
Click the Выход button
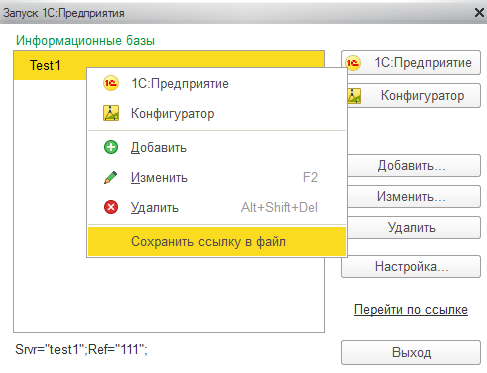(x=411, y=352)
